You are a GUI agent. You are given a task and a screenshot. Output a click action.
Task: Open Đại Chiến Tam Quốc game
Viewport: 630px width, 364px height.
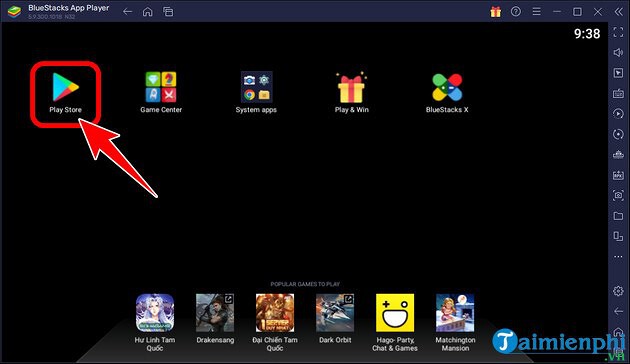(x=275, y=323)
